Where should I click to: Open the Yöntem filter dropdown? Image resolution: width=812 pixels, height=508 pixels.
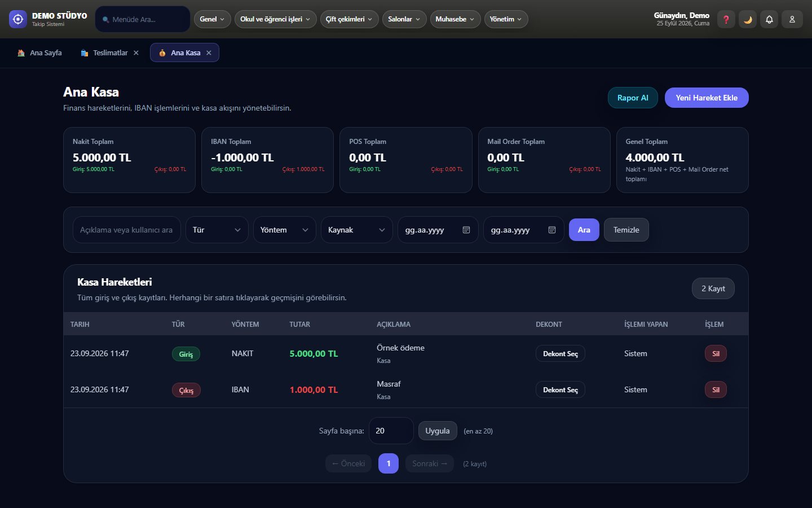tap(284, 230)
